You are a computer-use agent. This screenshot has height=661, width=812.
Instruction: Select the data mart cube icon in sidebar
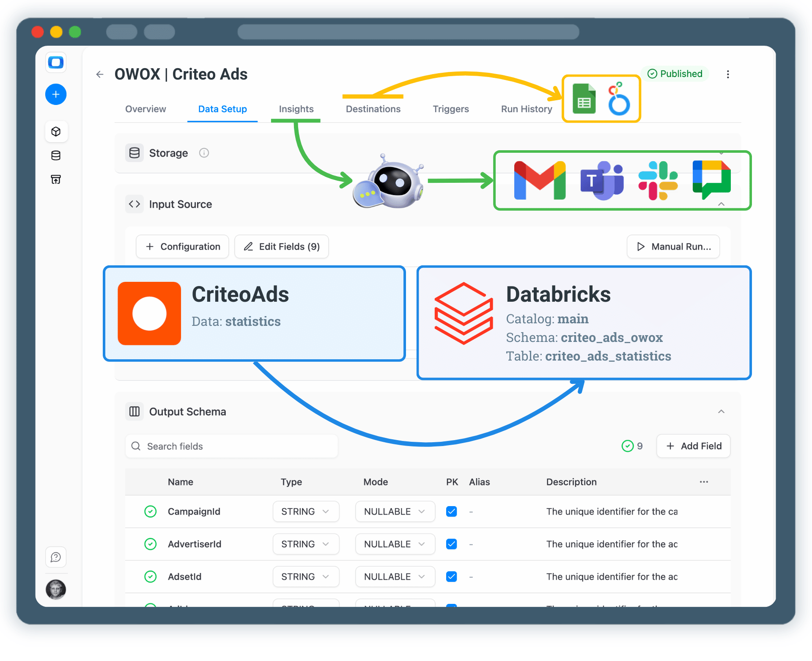56,131
